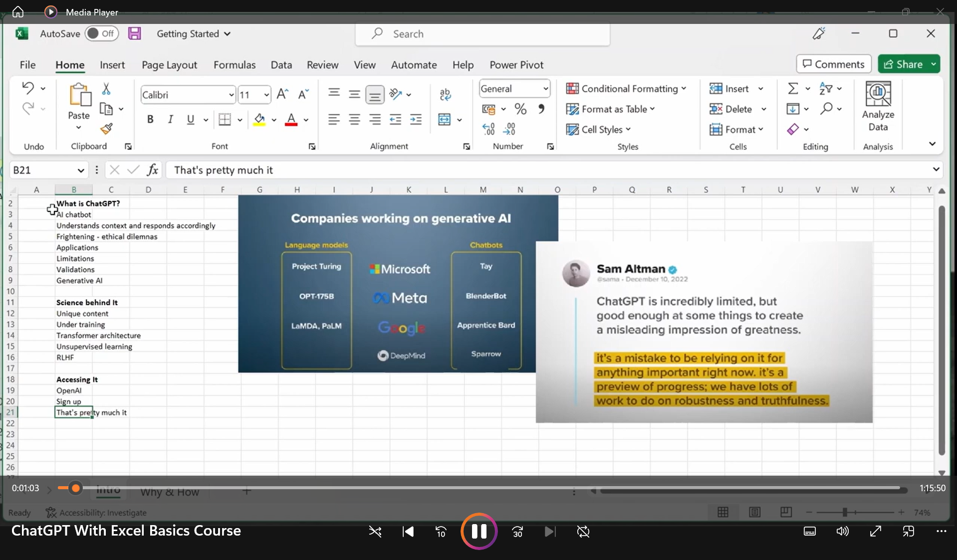Skip forward 30 seconds in Media Player
Viewport: 957px width, 560px height.
[517, 532]
